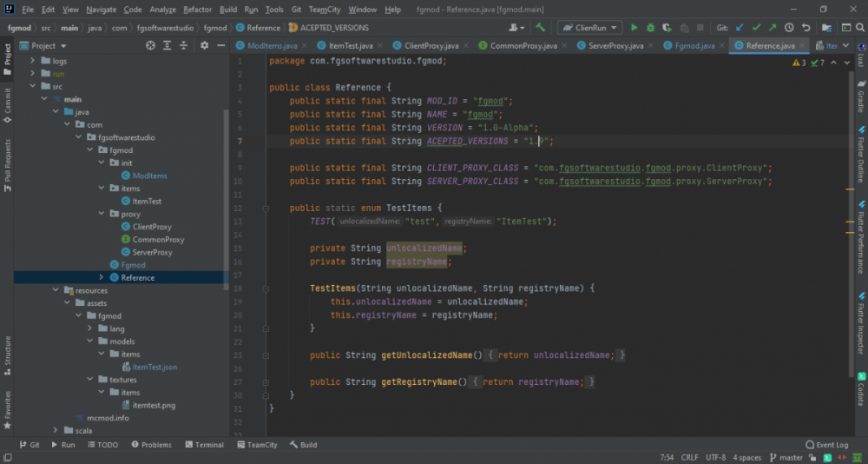Click the Git commit checkmark icon
This screenshot has width=868, height=464.
click(x=756, y=28)
